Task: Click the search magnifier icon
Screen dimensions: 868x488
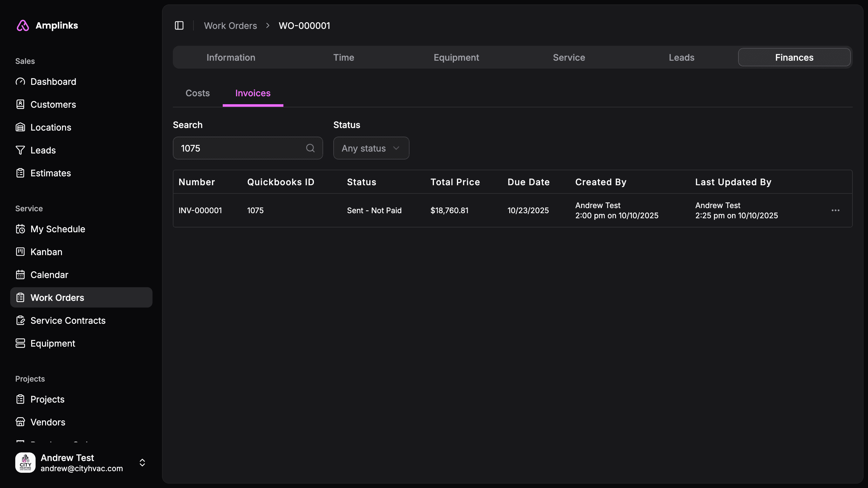Action: [x=310, y=148]
